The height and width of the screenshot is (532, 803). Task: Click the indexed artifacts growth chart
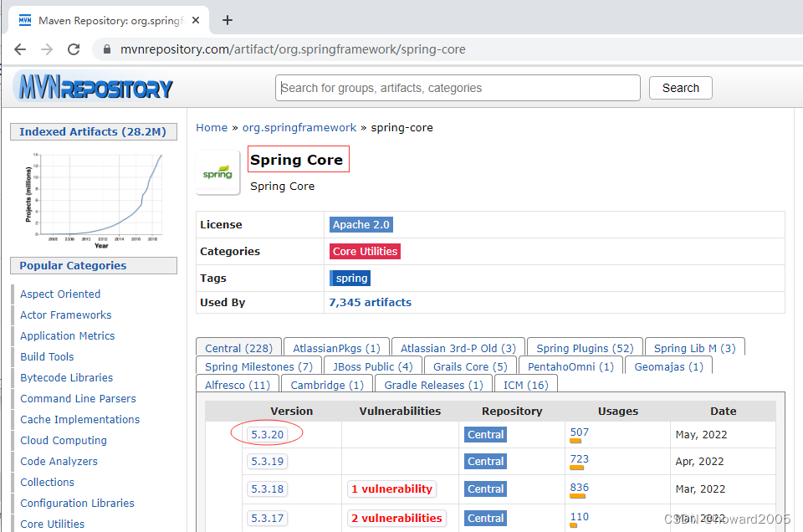[94, 200]
